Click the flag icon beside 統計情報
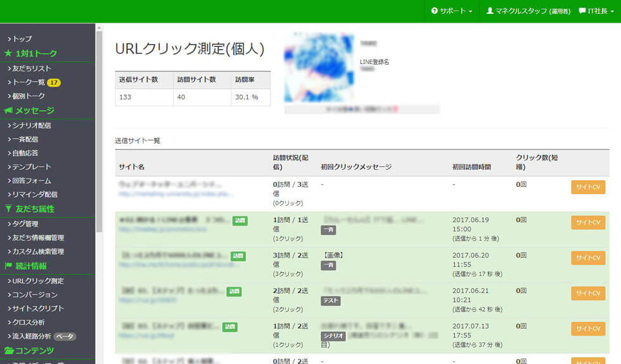Viewport: 621px width, 364px height. (8, 266)
